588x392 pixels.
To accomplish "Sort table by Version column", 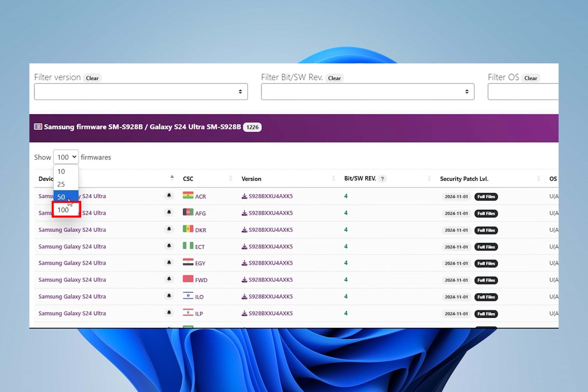I will 333,179.
